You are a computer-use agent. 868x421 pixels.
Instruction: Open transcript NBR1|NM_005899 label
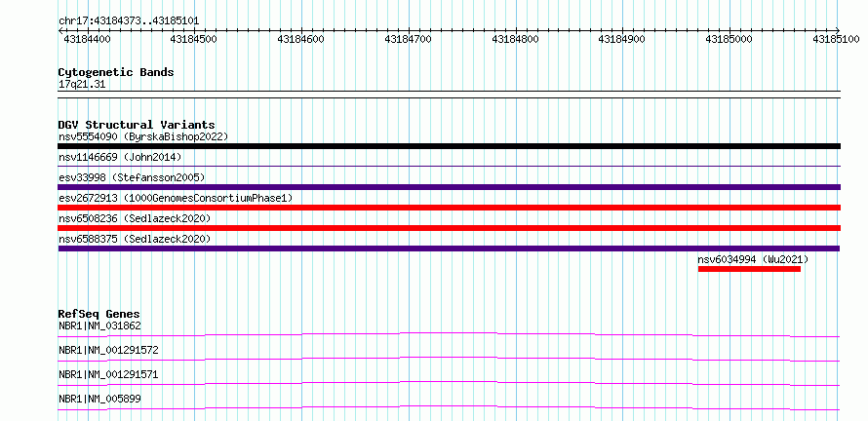coord(99,399)
